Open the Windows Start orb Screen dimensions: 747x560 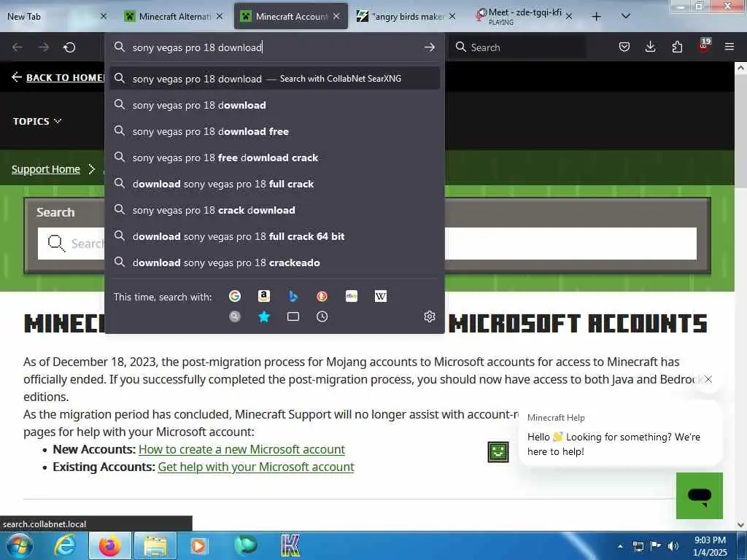tap(18, 545)
